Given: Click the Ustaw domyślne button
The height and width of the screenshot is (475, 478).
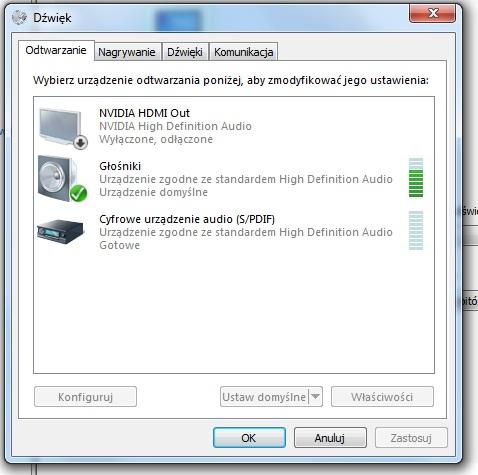Looking at the screenshot, I should coord(264,397).
